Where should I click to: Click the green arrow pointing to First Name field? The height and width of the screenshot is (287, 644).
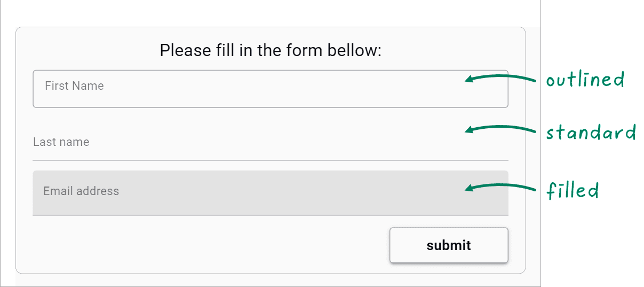[500, 77]
